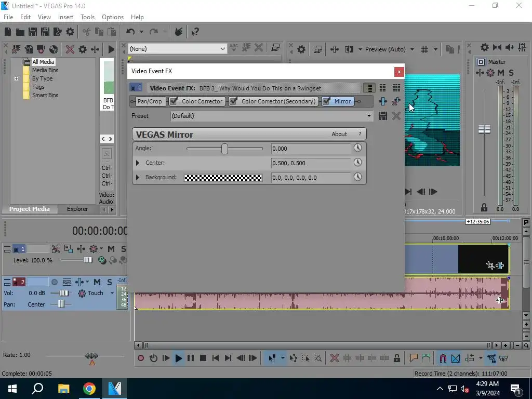This screenshot has height=399, width=532.
Task: Toggle Enable Snapping magnet icon
Action: pos(443,358)
